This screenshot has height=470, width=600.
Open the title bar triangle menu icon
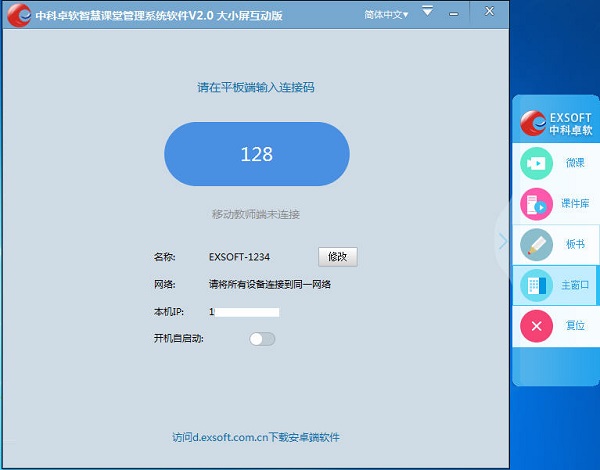click(427, 11)
